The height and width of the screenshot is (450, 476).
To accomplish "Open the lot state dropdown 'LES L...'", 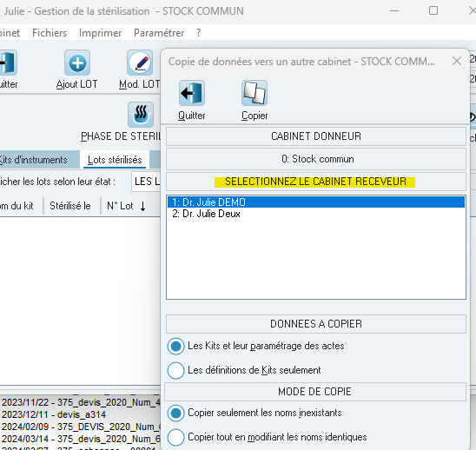I will pyautogui.click(x=146, y=182).
